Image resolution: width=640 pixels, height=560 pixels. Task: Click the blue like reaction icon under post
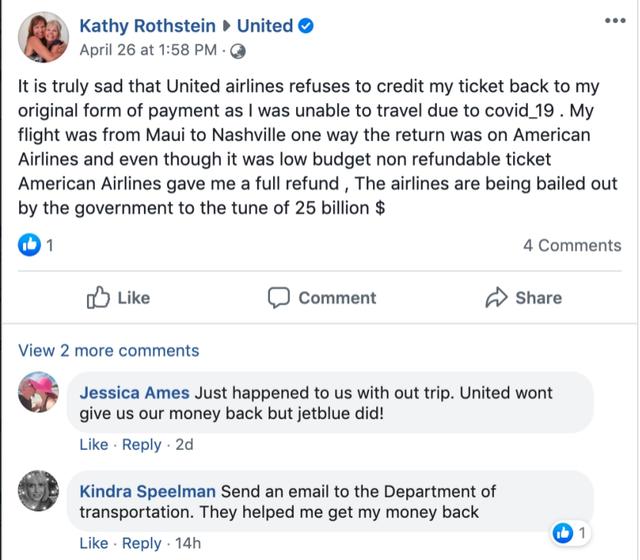tap(29, 245)
